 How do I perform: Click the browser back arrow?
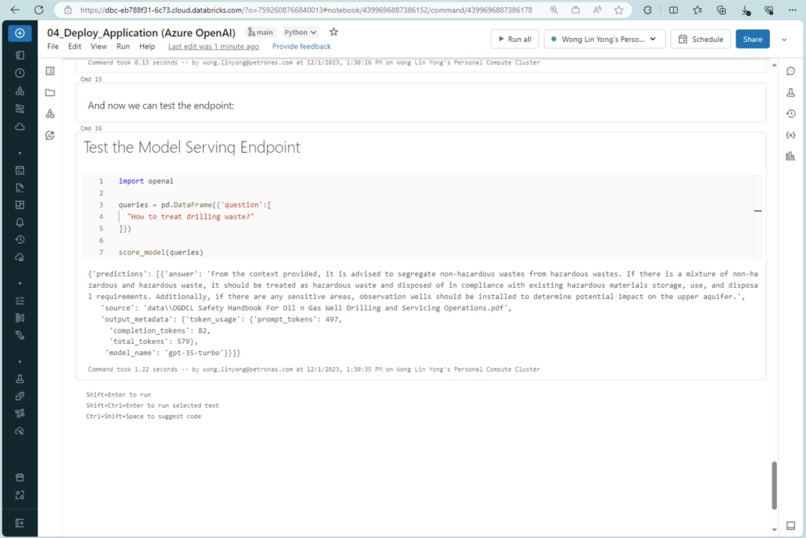[15, 10]
